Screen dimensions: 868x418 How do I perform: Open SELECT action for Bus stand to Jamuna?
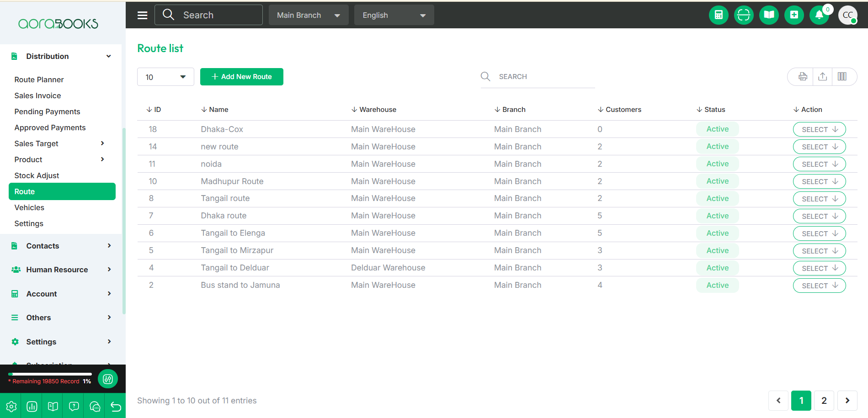coord(819,286)
